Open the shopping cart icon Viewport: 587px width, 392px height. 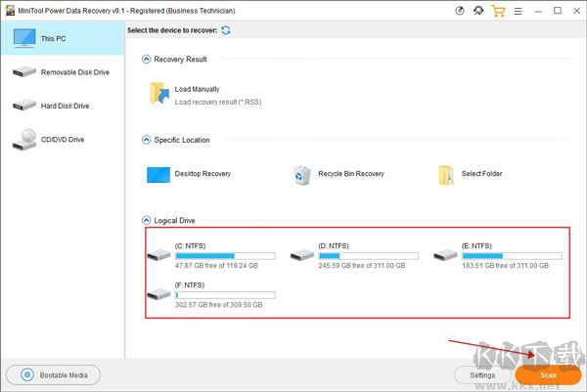tap(498, 11)
